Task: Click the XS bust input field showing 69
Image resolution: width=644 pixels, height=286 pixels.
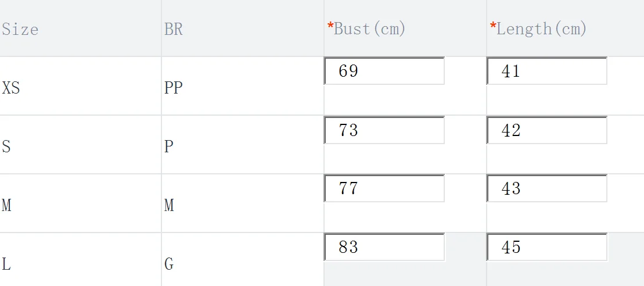Action: click(x=384, y=71)
